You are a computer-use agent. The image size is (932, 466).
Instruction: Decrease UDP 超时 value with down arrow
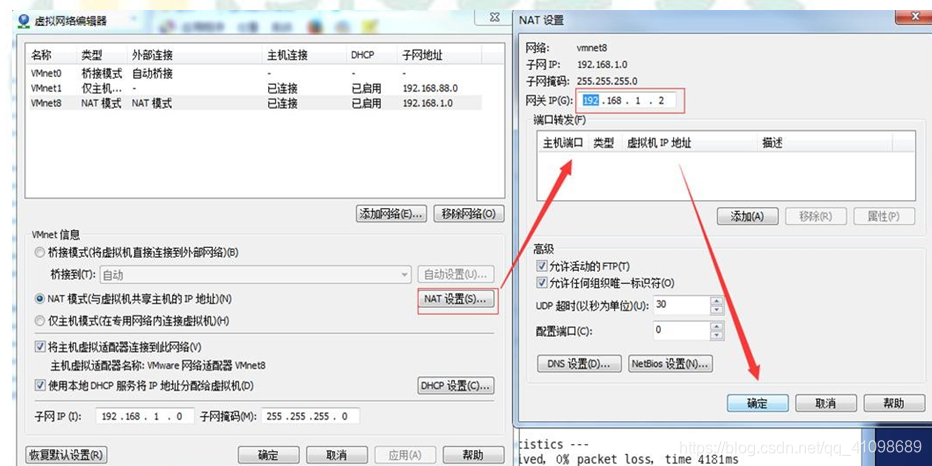coord(717,310)
